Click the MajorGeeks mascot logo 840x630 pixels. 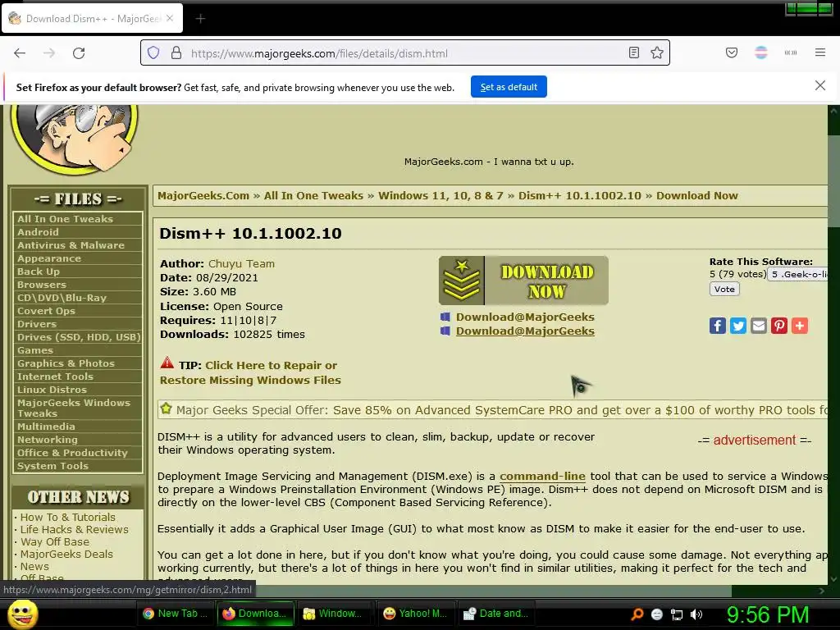coord(74,139)
